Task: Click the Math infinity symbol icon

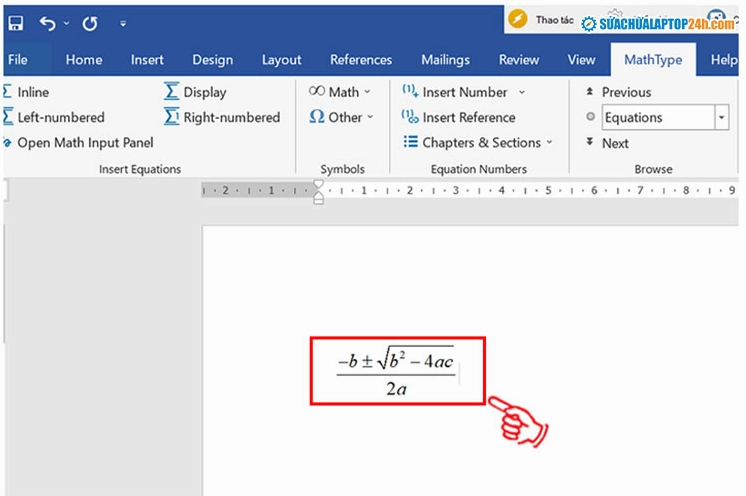Action: (316, 91)
